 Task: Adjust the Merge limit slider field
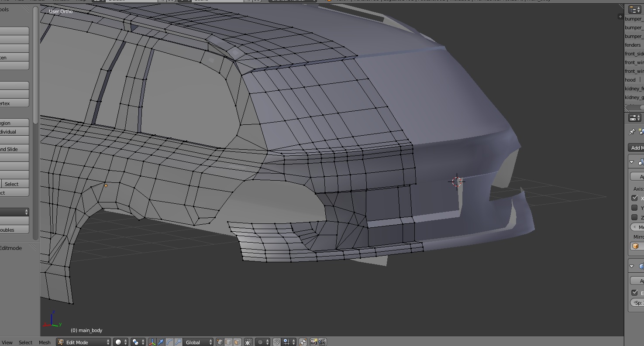637,227
